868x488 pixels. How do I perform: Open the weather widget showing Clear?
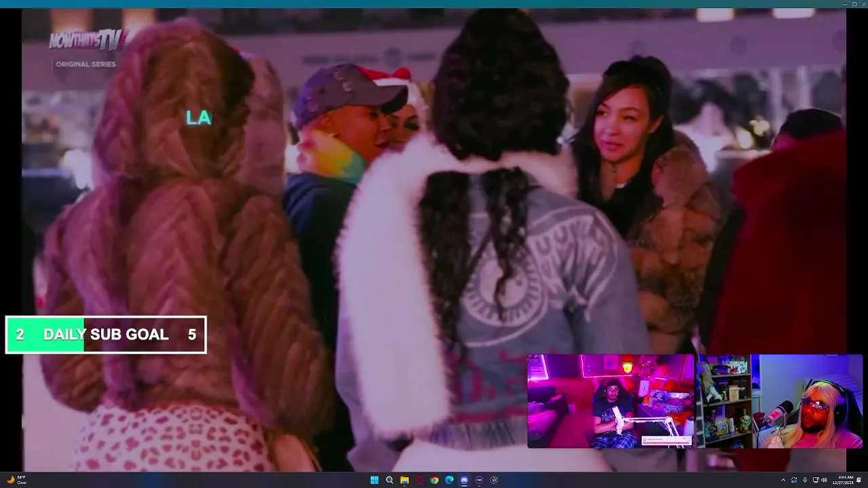point(17,480)
